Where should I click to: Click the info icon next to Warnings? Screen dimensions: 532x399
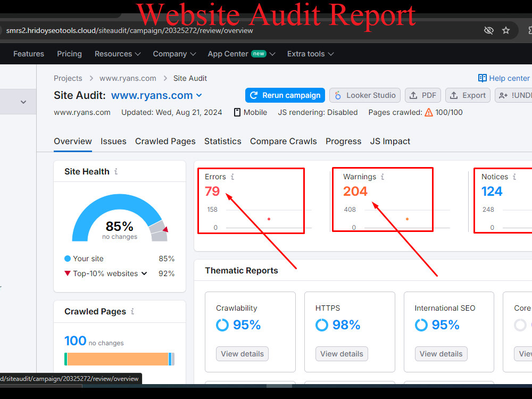pos(383,177)
